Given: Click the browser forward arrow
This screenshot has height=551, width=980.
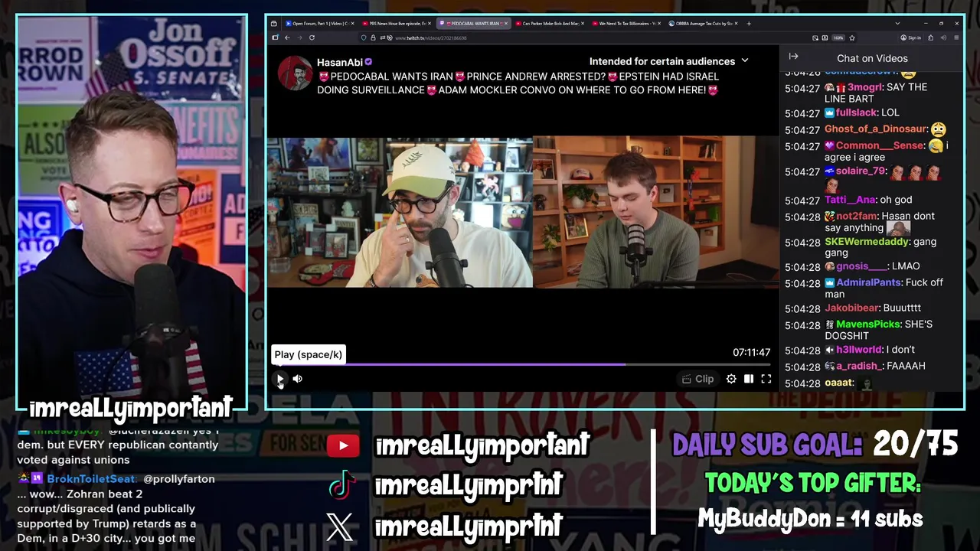Looking at the screenshot, I should pyautogui.click(x=299, y=37).
